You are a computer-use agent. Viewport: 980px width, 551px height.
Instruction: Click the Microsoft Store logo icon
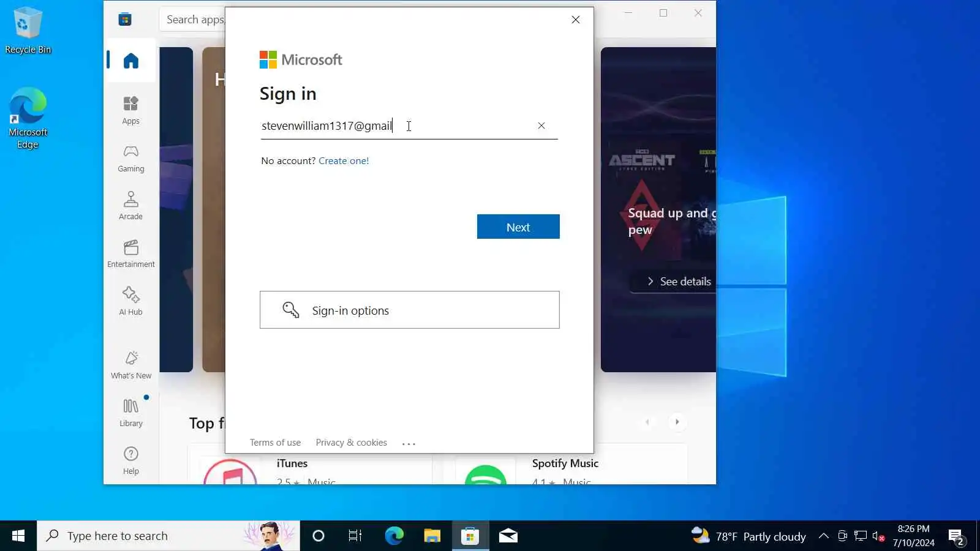[x=125, y=19]
